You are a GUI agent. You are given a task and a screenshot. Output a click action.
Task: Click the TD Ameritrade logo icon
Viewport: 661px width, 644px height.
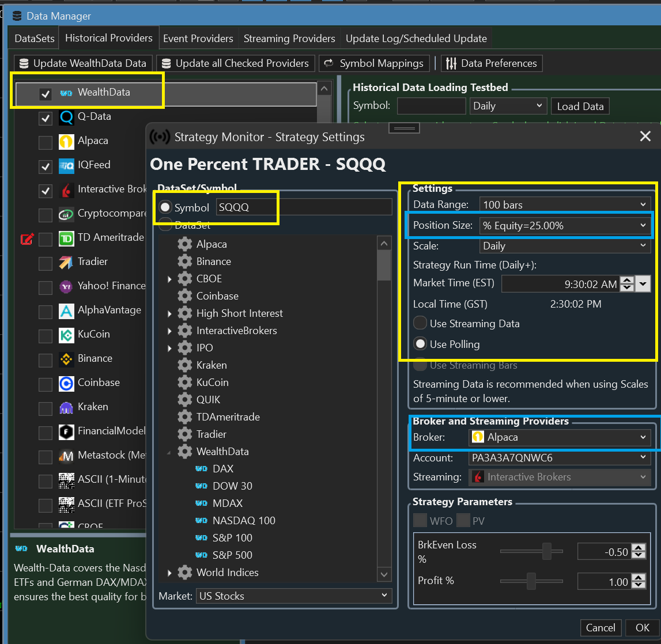[66, 238]
